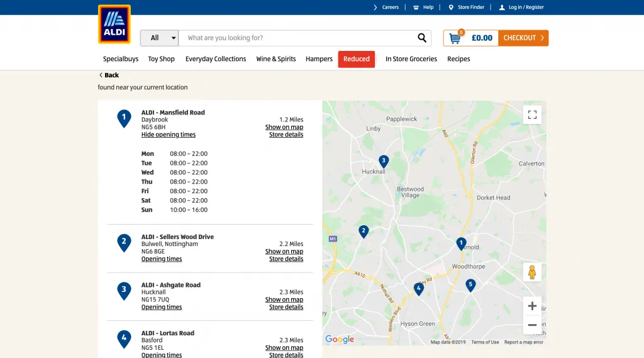
Task: Click ALDI - Ashgate Road store name
Action: tap(171, 285)
